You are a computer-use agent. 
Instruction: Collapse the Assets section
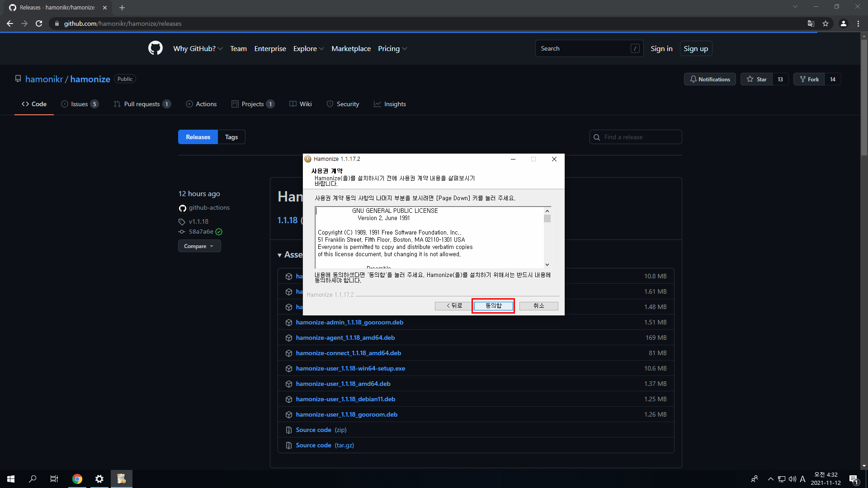point(290,255)
